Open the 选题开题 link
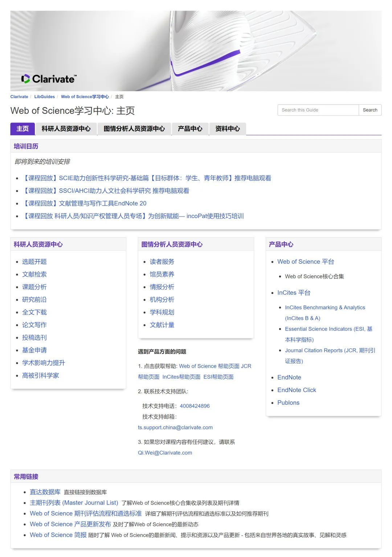 34,262
